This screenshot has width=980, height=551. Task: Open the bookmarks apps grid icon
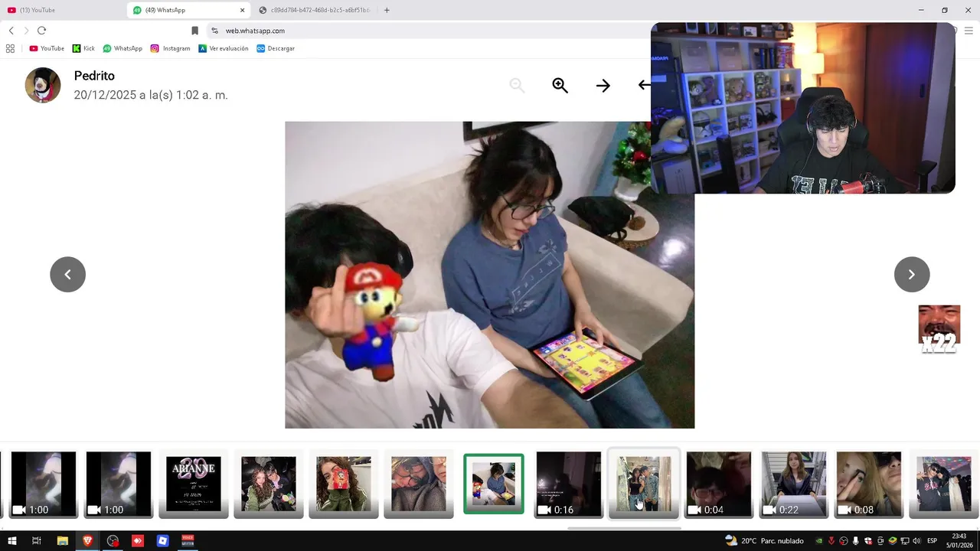pyautogui.click(x=10, y=48)
